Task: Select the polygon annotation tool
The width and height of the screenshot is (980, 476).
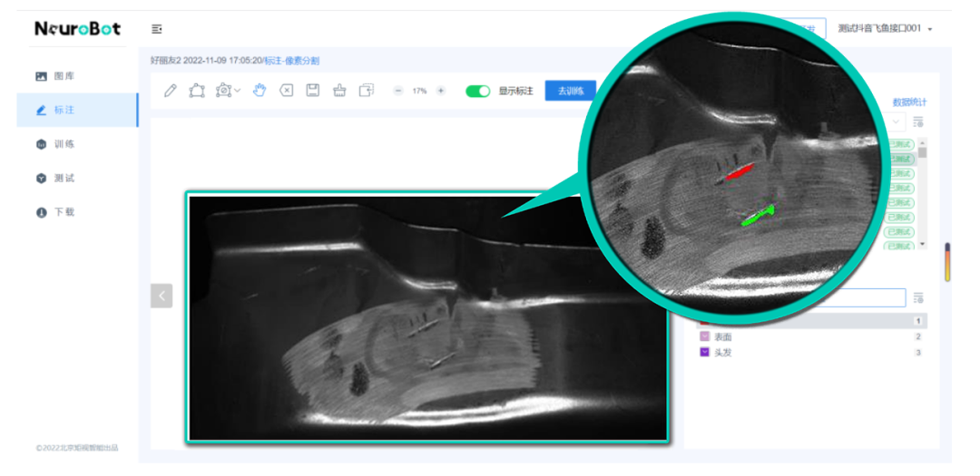Action: (196, 91)
